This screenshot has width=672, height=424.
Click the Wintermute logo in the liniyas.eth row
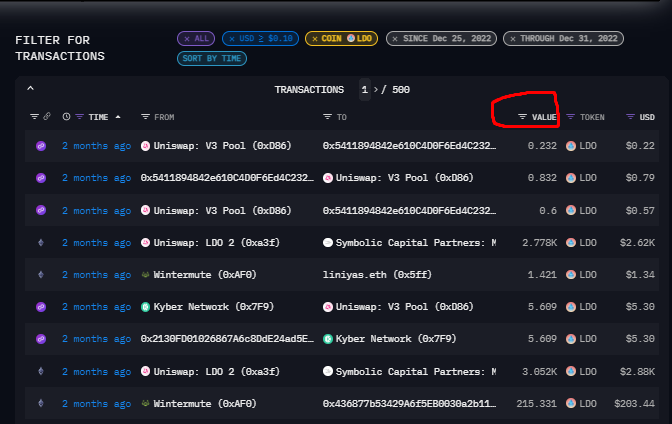pyautogui.click(x=145, y=275)
